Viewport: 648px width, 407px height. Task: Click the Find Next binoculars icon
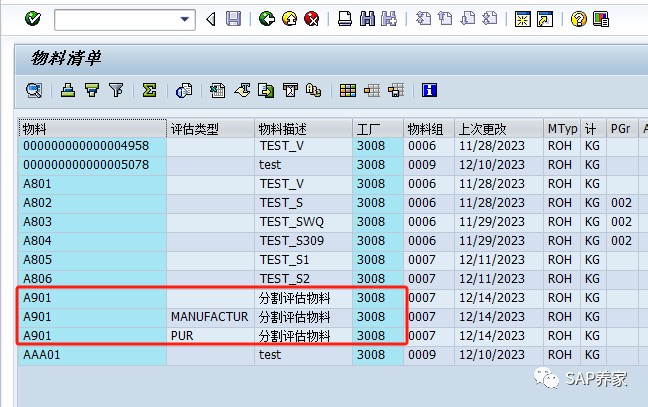tap(389, 19)
